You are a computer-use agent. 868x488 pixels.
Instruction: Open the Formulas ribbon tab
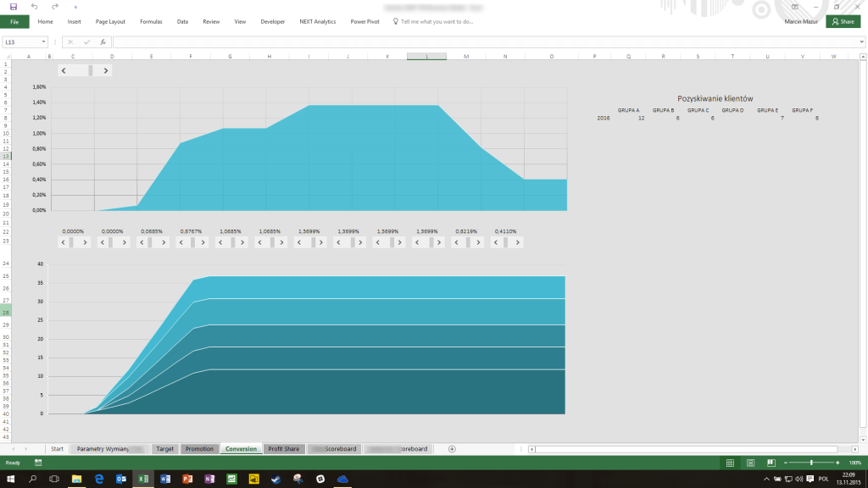pos(151,21)
